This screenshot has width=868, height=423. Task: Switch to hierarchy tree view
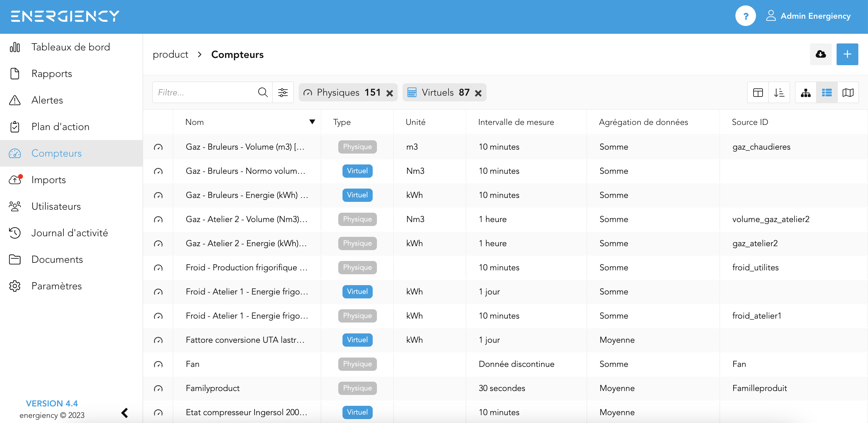(806, 92)
